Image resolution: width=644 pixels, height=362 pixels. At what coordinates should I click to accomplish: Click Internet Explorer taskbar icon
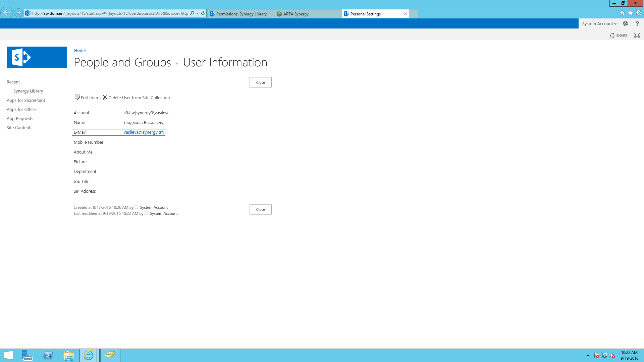pos(89,355)
